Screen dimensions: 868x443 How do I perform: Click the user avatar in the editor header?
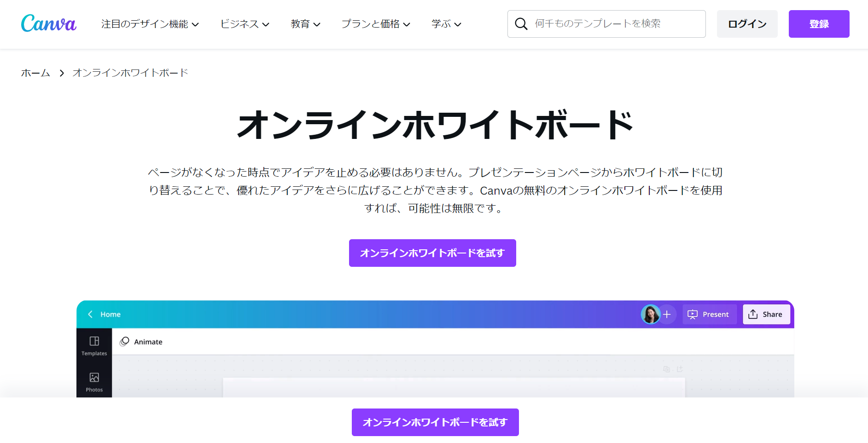click(651, 314)
